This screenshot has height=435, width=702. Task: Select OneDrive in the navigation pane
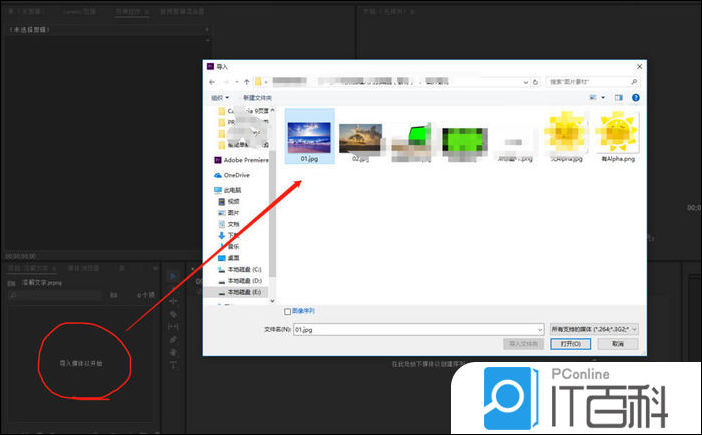[x=235, y=175]
